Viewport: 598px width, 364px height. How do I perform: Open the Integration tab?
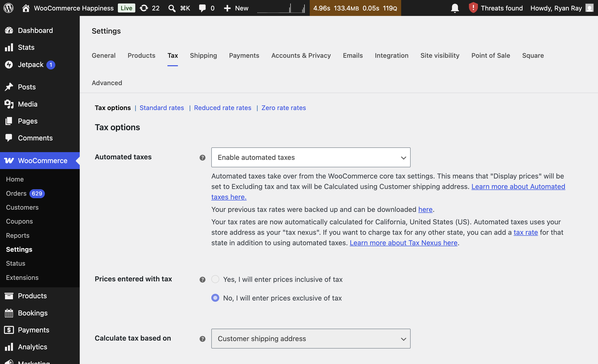392,56
